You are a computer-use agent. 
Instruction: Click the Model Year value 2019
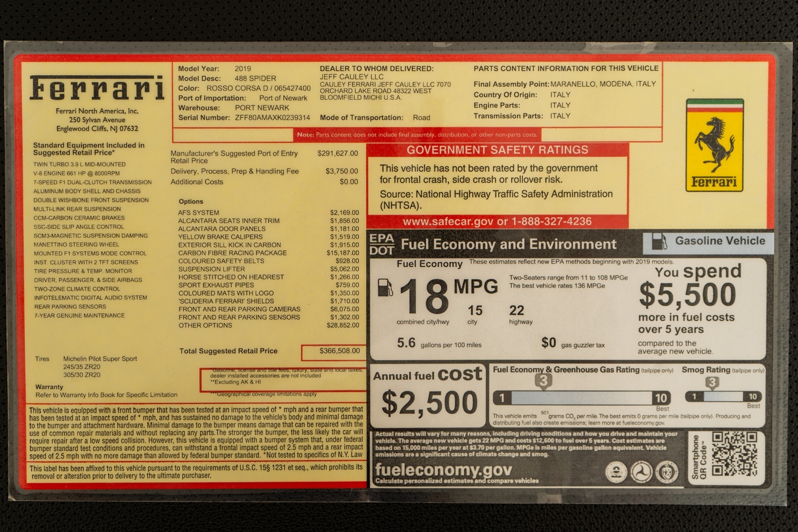coord(243,69)
